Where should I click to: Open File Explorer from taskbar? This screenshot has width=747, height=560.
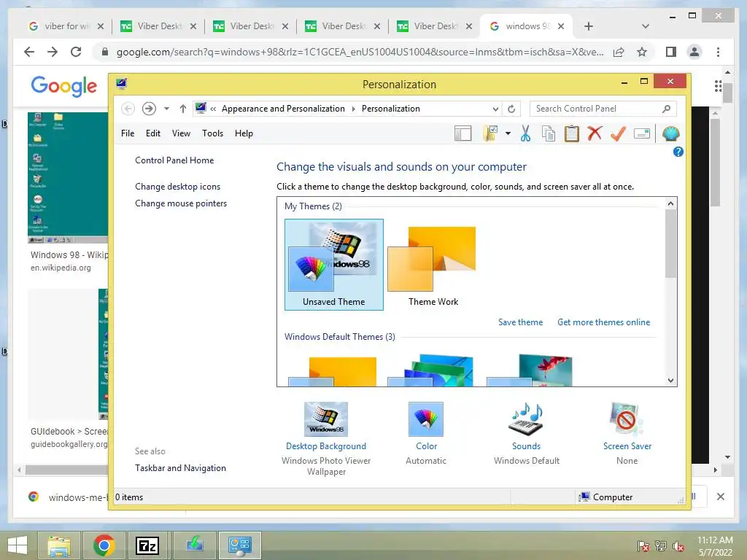pos(60,545)
